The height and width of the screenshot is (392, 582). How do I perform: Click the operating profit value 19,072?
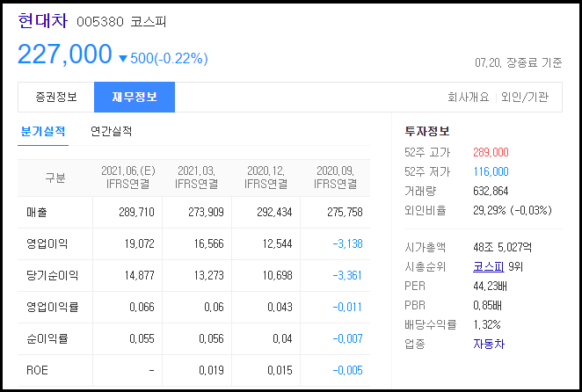coord(139,243)
